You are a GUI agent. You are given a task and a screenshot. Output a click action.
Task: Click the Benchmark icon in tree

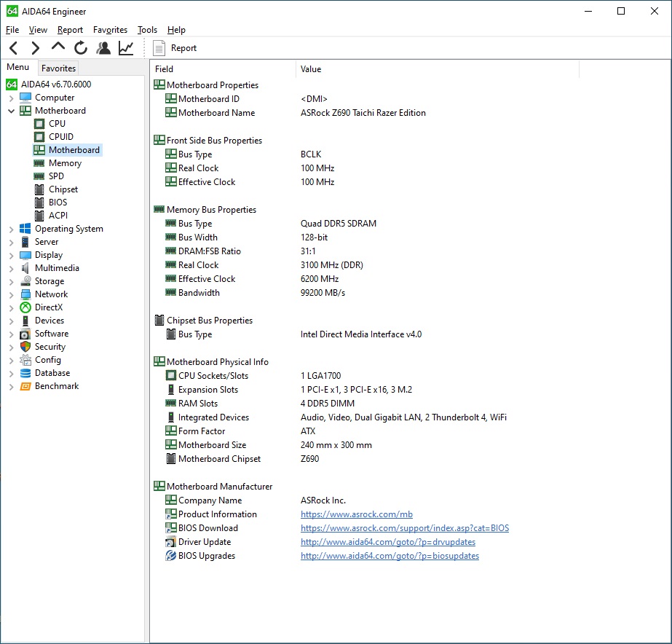point(25,386)
